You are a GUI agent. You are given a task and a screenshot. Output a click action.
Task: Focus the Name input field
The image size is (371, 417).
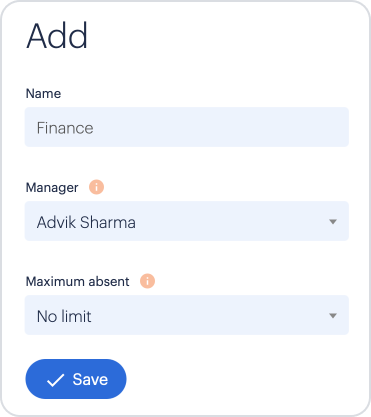coord(187,127)
